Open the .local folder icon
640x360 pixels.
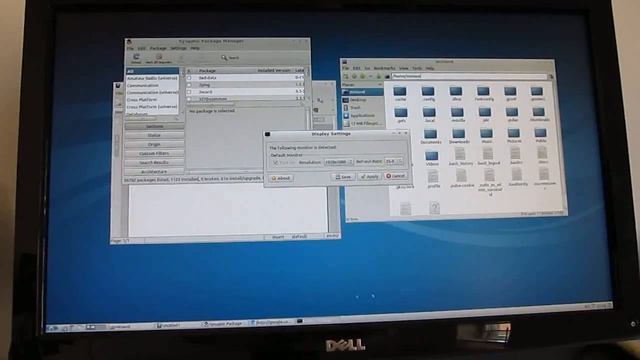click(429, 113)
